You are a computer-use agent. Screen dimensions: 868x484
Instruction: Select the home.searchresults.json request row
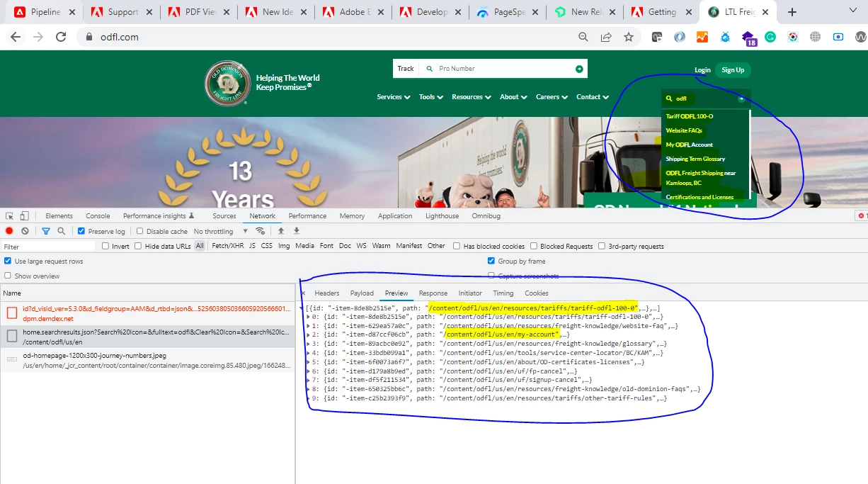pyautogui.click(x=147, y=336)
